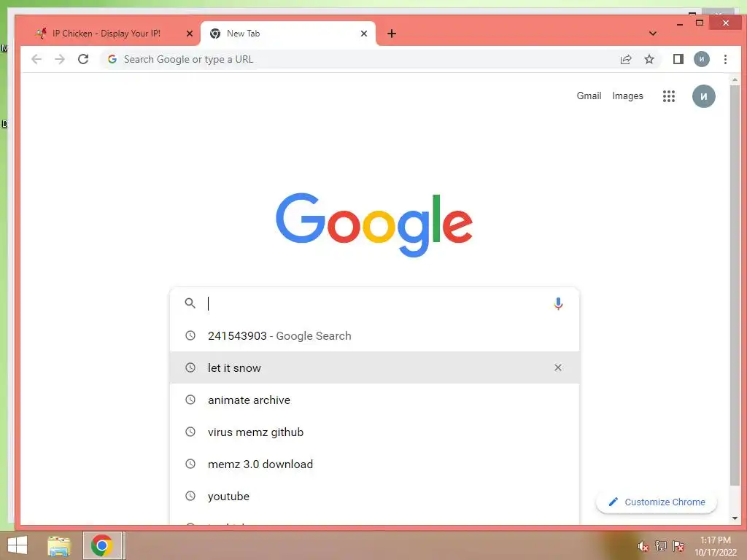This screenshot has height=560, width=747.
Task: Click the Google logo
Action: pyautogui.click(x=374, y=225)
